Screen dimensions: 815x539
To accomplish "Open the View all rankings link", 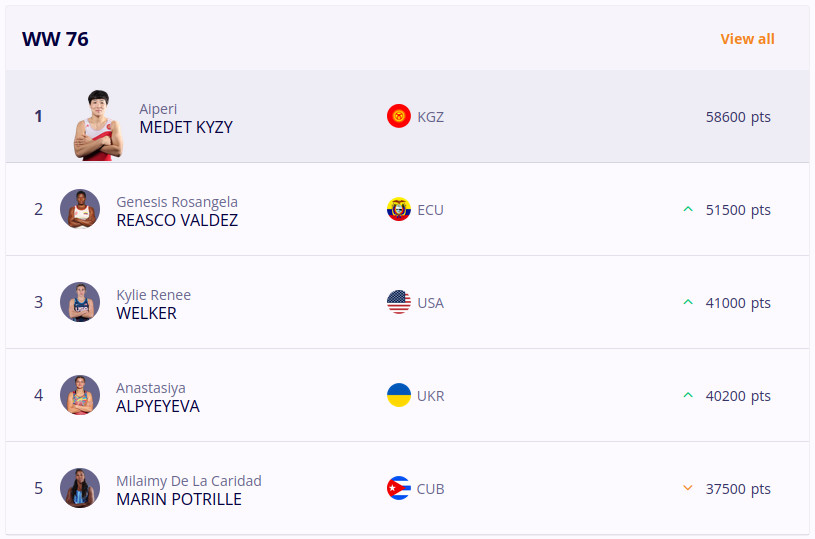I will (747, 39).
